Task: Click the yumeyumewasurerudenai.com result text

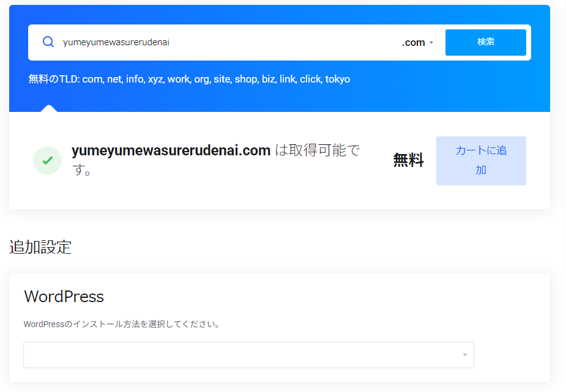Action: pyautogui.click(x=171, y=151)
